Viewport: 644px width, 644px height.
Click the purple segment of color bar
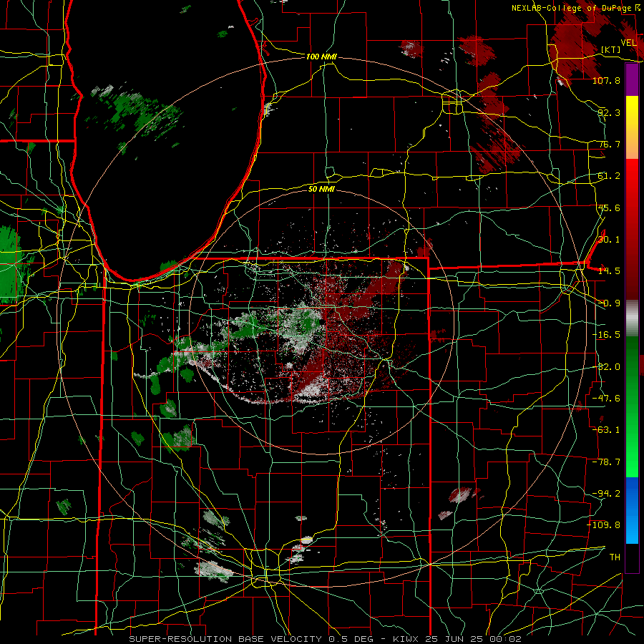(632, 79)
